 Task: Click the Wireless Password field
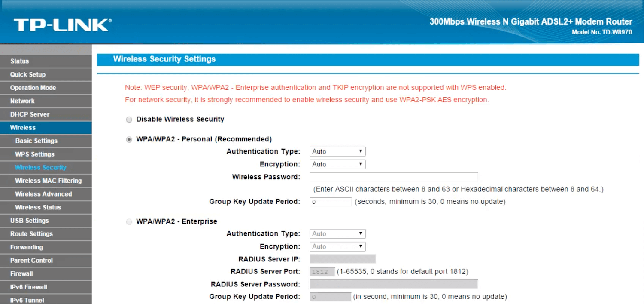393,177
